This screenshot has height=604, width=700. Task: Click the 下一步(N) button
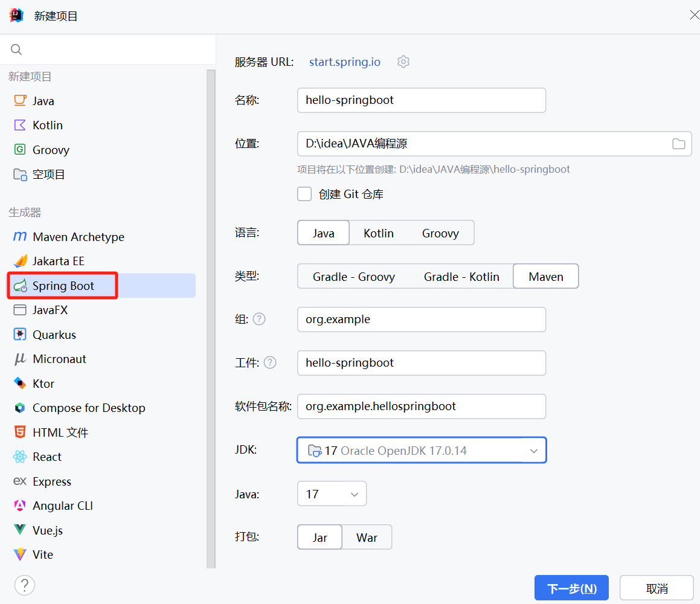tap(571, 588)
